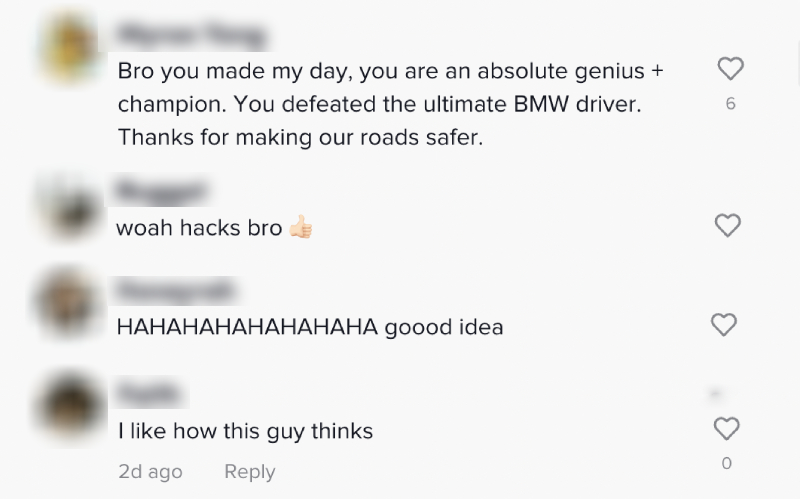Like the 'woah hacks bro' comment

click(728, 225)
